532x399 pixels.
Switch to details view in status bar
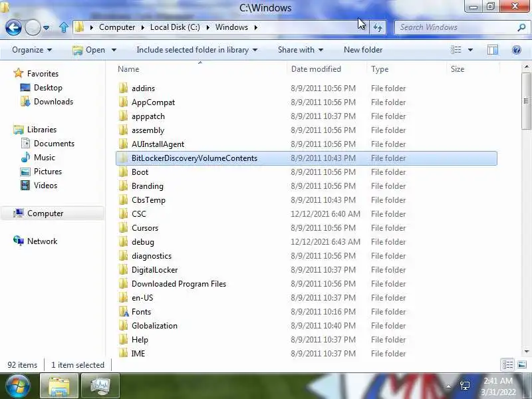pyautogui.click(x=507, y=364)
